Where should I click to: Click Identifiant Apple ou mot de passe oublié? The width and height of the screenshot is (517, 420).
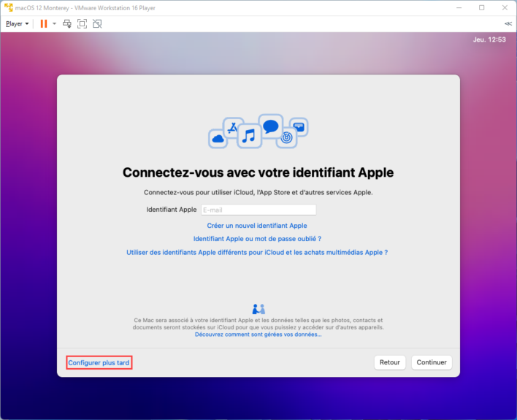(257, 239)
